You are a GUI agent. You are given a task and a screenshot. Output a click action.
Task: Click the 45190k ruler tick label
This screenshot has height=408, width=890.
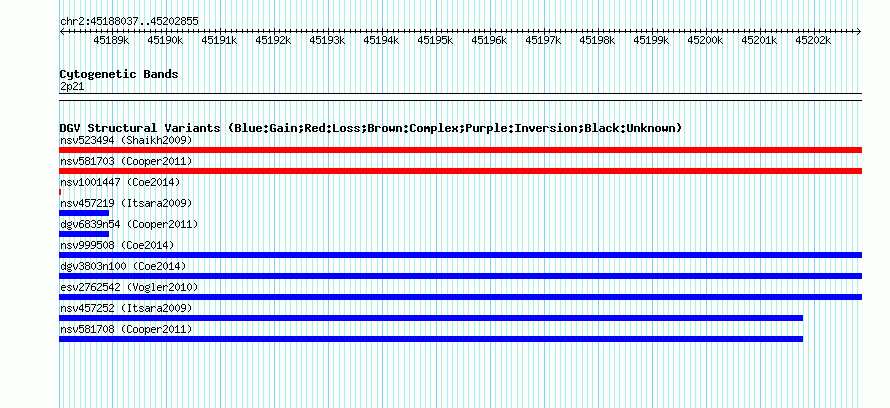pyautogui.click(x=166, y=40)
